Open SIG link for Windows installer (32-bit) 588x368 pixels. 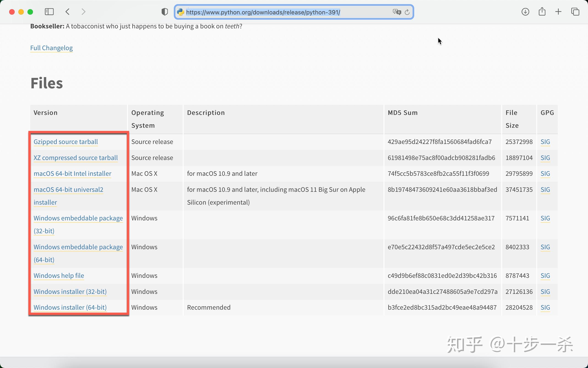click(545, 292)
